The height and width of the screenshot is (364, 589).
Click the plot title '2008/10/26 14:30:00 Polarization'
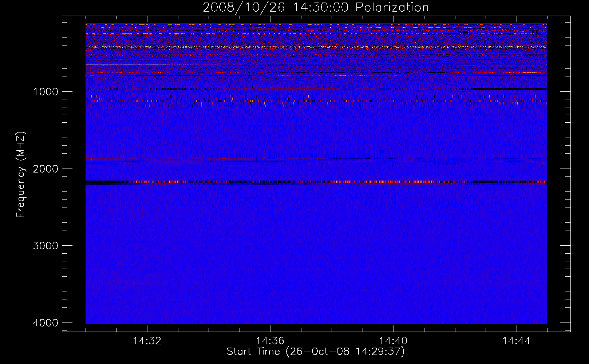pos(316,7)
